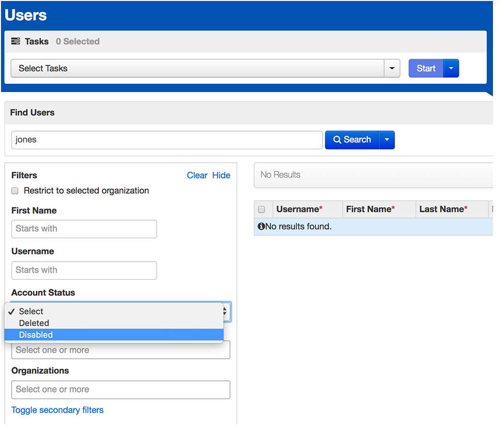
Task: Click the blue Search button
Action: pos(352,140)
